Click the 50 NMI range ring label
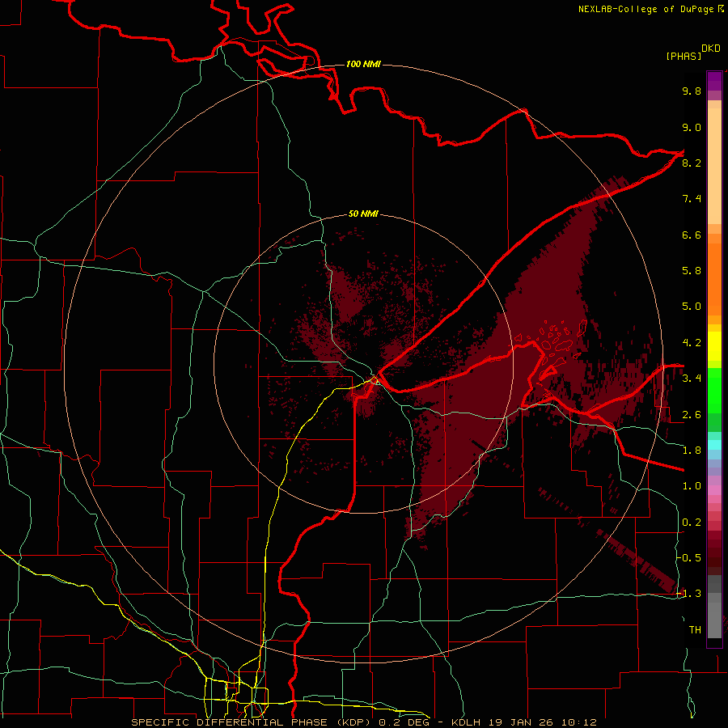 click(363, 214)
